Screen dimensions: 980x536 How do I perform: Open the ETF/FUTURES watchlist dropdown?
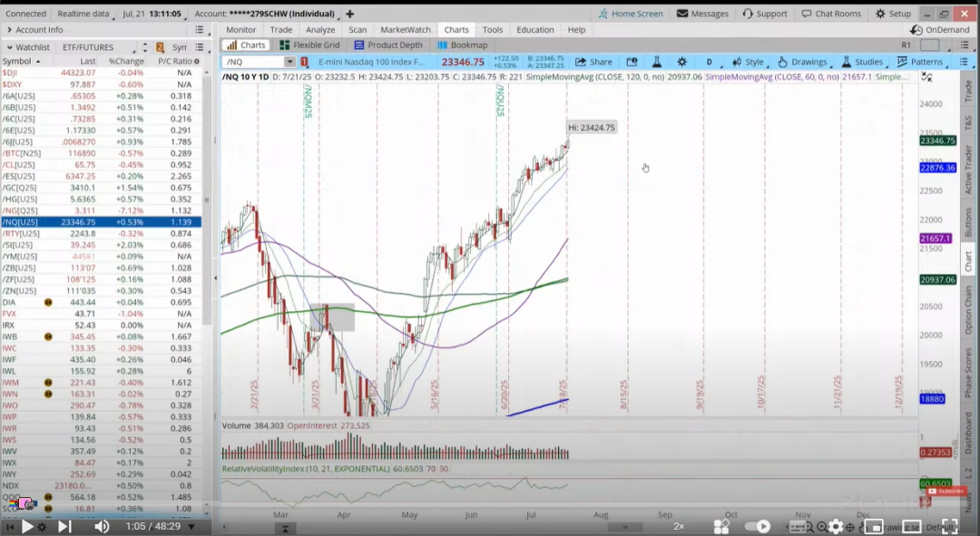click(x=98, y=47)
